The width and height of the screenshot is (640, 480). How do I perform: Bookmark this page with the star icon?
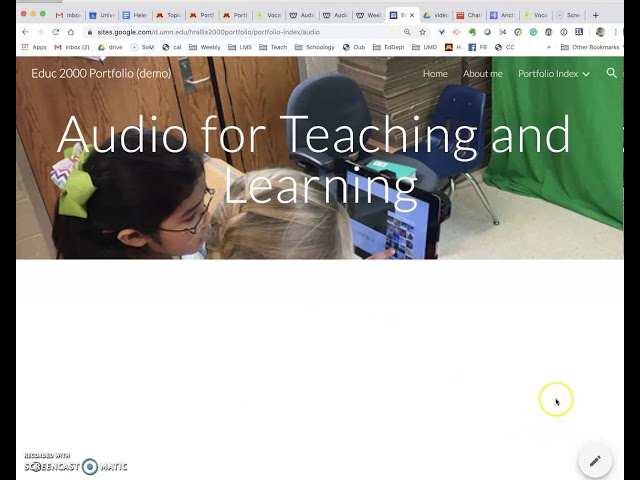tap(422, 32)
